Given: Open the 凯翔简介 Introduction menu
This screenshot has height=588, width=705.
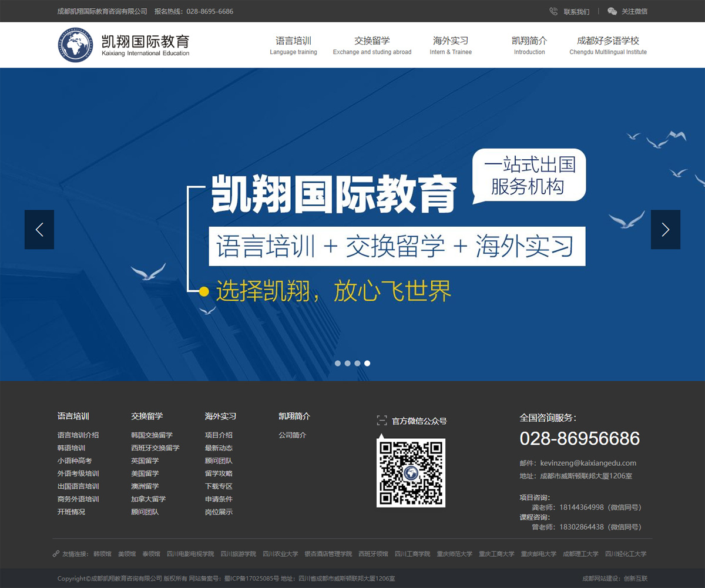Looking at the screenshot, I should 529,45.
